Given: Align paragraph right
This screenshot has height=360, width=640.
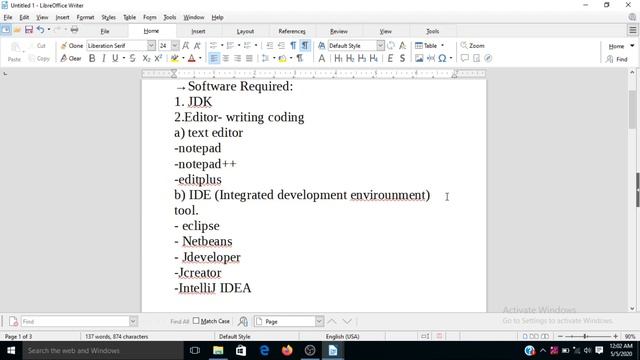Looking at the screenshot, I should tap(237, 58).
